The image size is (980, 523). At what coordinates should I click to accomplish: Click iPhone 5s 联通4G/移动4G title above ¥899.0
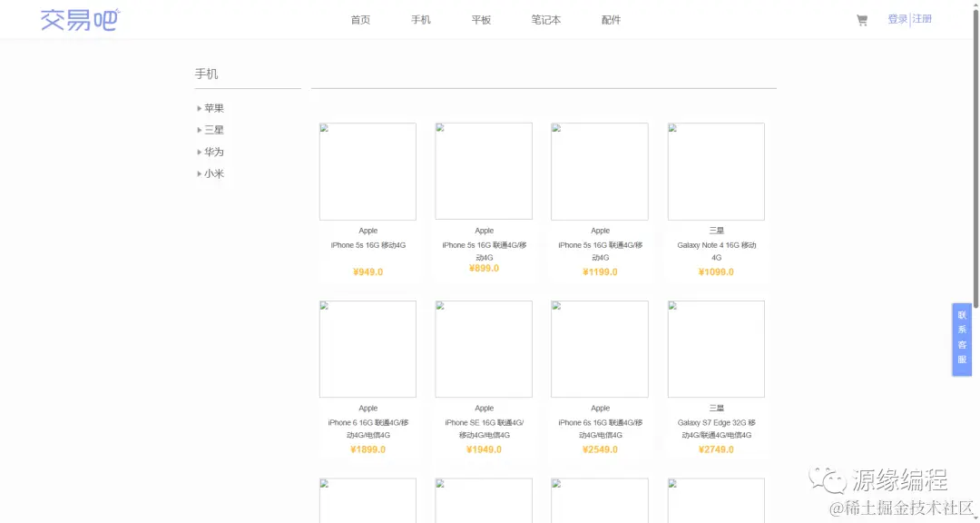[485, 252]
